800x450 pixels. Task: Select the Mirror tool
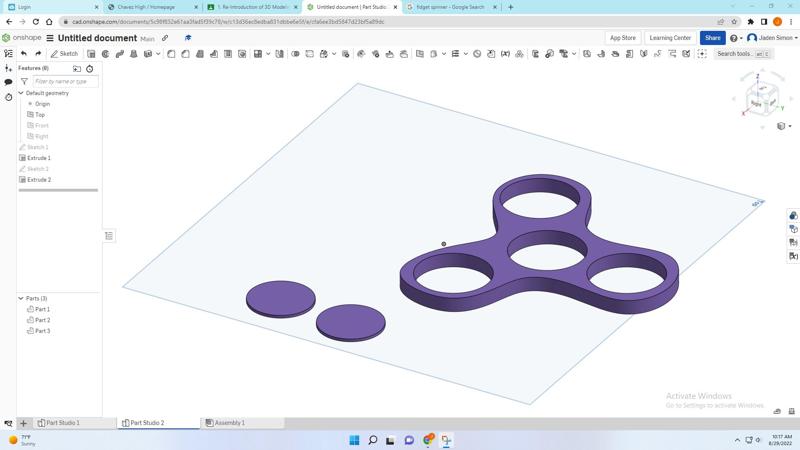[280, 54]
